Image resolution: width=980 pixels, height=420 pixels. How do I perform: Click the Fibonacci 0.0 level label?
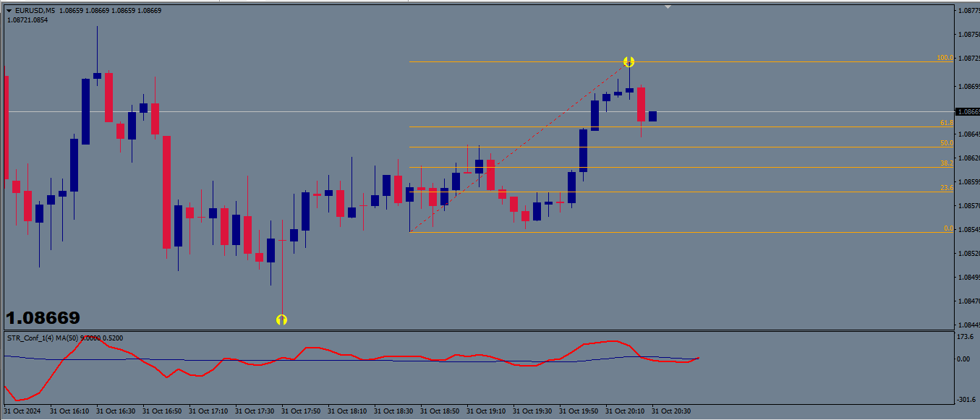tap(948, 228)
